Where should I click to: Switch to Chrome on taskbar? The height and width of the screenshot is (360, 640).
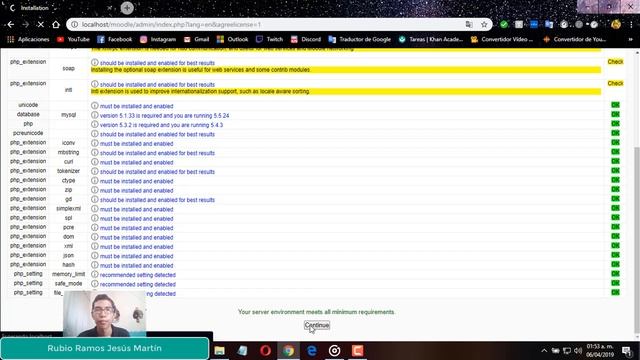289,351
